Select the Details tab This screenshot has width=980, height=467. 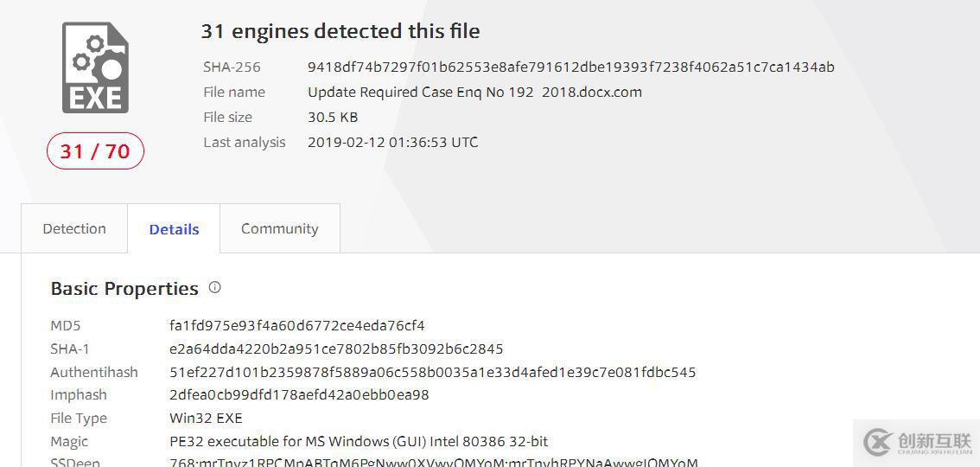click(x=174, y=229)
